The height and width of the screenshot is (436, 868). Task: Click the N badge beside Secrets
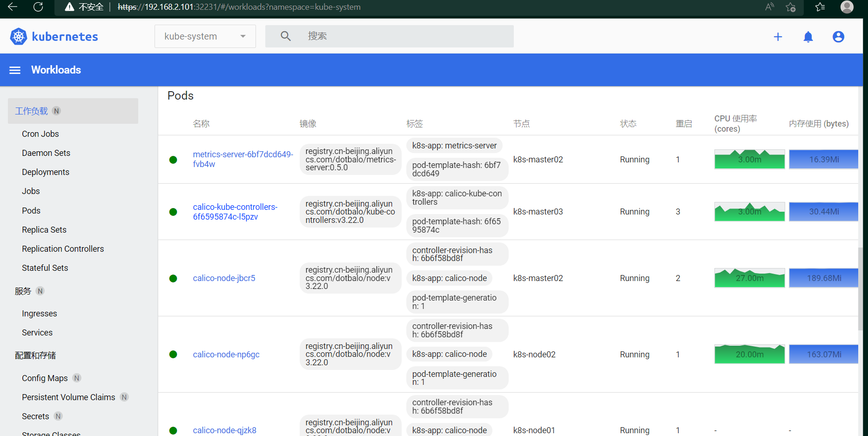[x=58, y=416]
